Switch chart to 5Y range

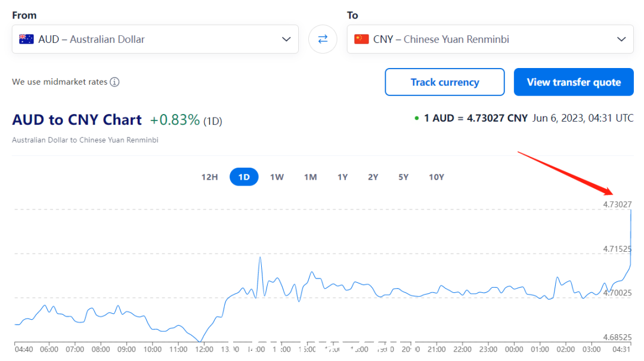click(403, 177)
